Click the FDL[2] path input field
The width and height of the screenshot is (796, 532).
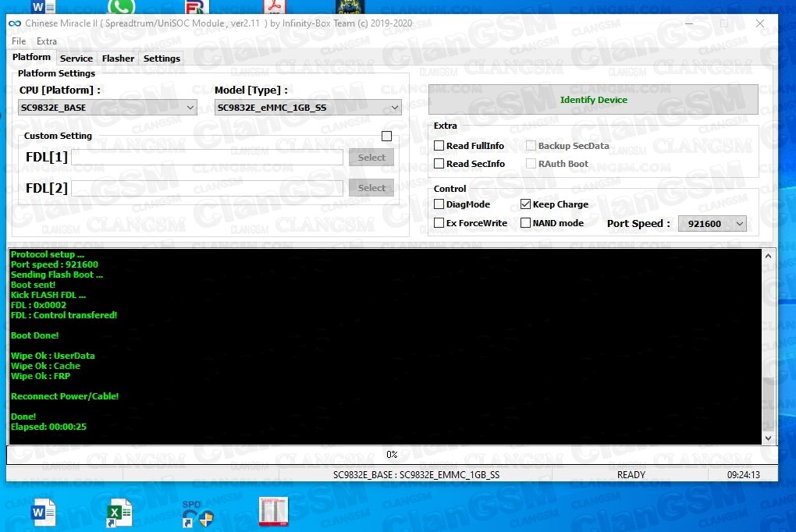[x=207, y=188]
